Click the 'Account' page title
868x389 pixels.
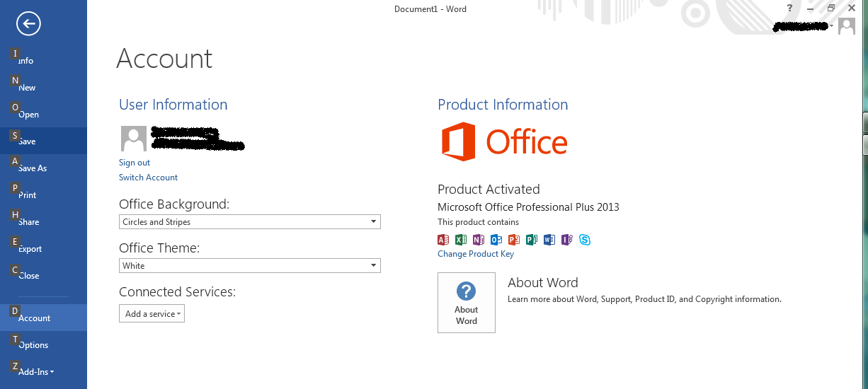coord(164,59)
